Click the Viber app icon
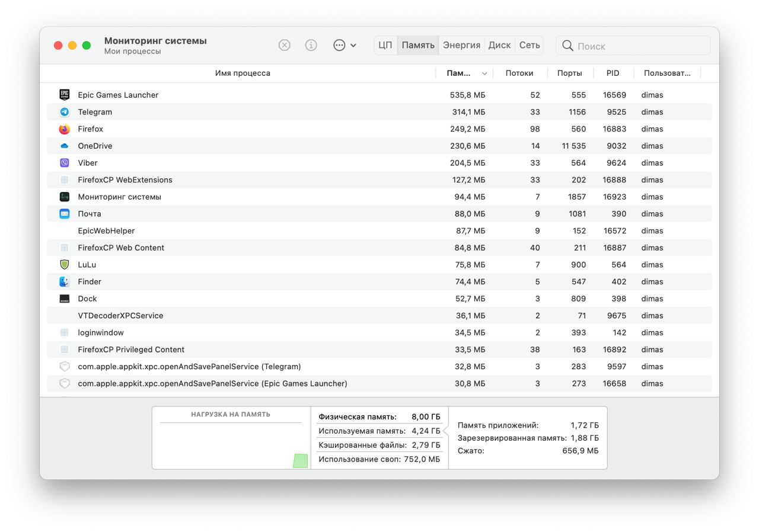The height and width of the screenshot is (532, 759). point(65,163)
